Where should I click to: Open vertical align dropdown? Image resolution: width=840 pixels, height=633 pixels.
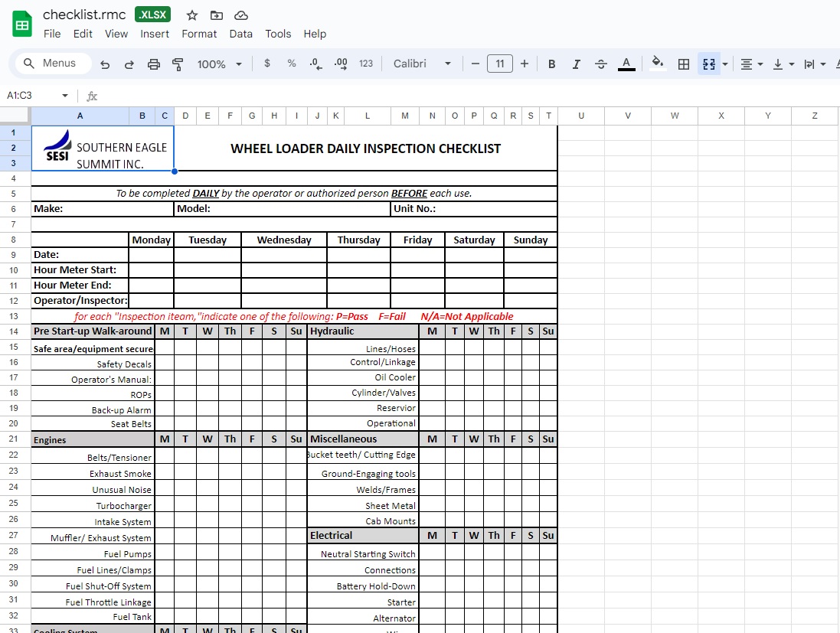(x=783, y=64)
